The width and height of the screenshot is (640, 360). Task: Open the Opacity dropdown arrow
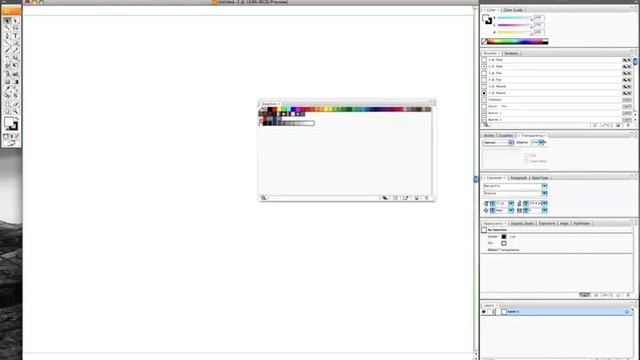pyautogui.click(x=541, y=142)
